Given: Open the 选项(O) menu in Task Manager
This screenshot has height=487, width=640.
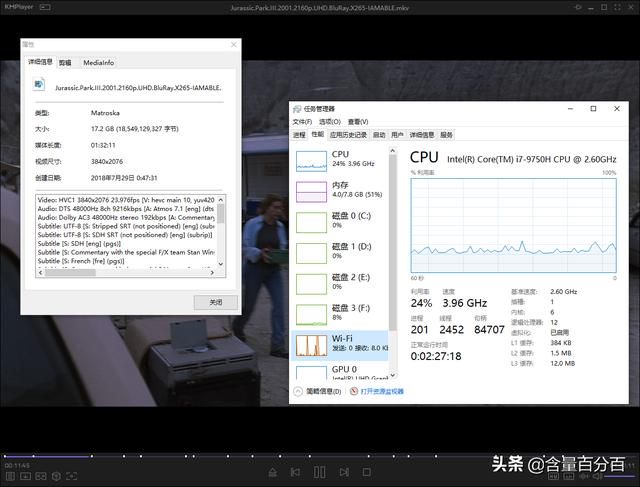Looking at the screenshot, I should click(330, 122).
